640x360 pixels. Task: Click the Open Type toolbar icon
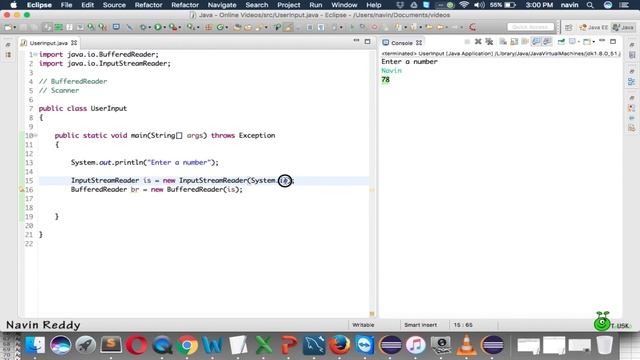point(237,27)
